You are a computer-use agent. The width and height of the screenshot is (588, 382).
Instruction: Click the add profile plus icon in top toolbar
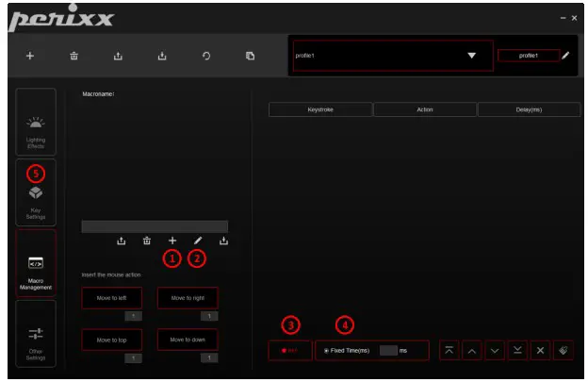coord(30,56)
